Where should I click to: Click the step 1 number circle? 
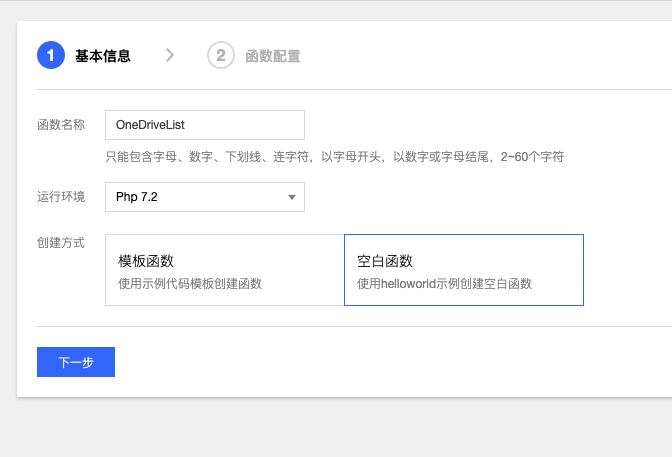51,56
